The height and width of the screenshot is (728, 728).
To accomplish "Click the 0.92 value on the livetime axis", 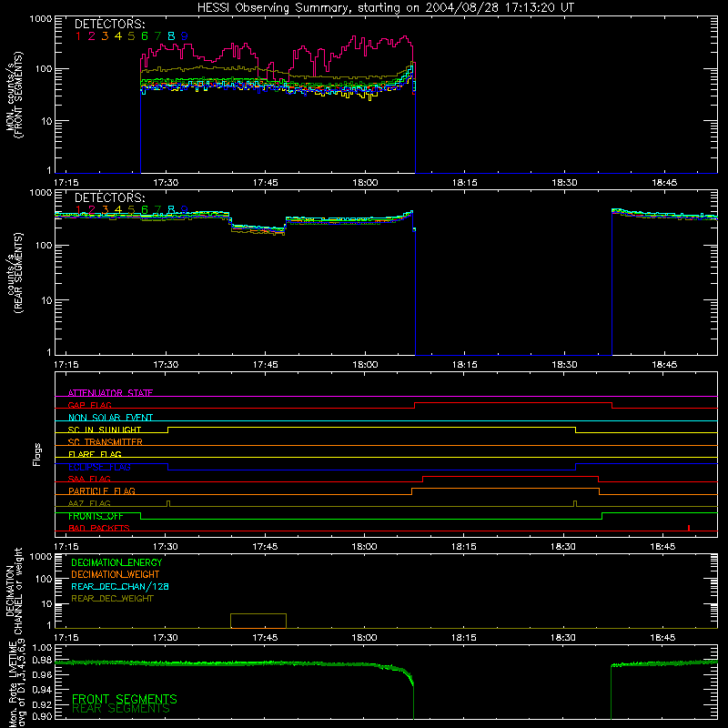I will coord(42,704).
